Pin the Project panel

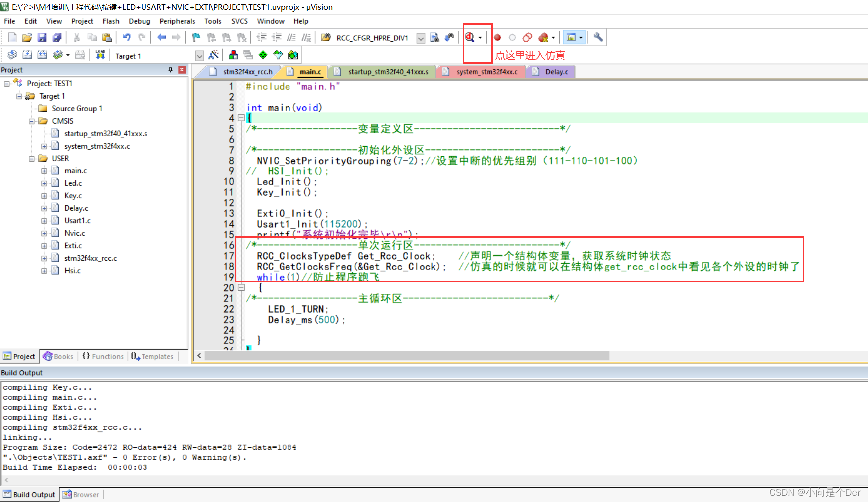point(171,70)
